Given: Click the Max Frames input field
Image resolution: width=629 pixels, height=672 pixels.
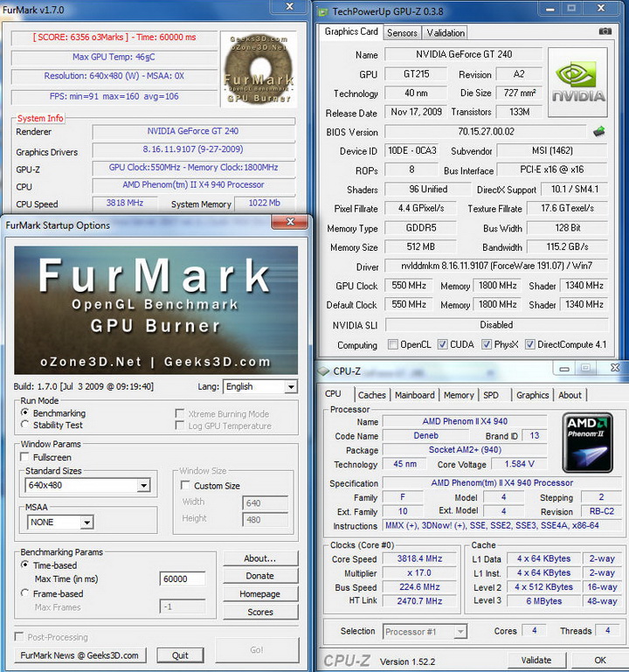Looking at the screenshot, I should coord(182,606).
